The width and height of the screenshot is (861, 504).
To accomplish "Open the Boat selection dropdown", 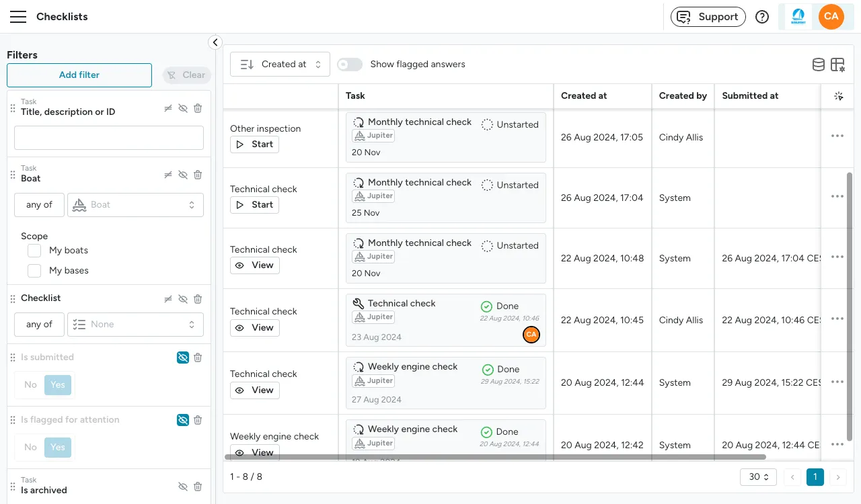I will click(x=135, y=205).
